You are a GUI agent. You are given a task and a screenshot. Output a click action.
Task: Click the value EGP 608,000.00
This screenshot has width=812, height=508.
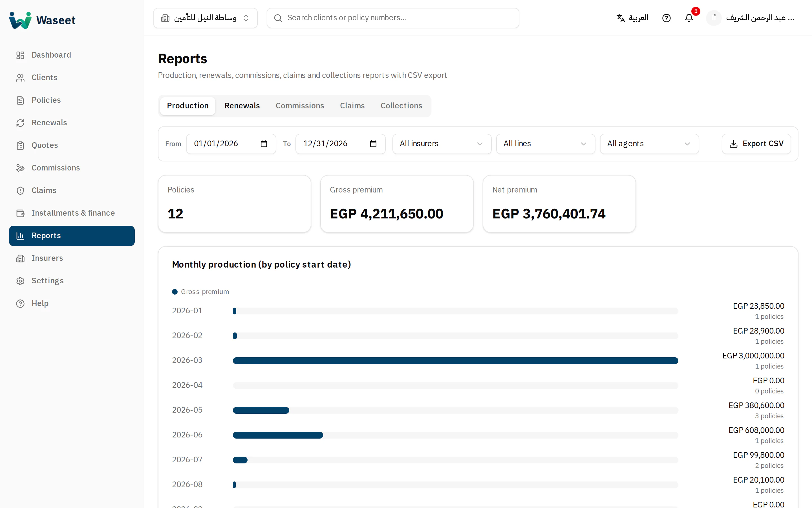tap(756, 430)
